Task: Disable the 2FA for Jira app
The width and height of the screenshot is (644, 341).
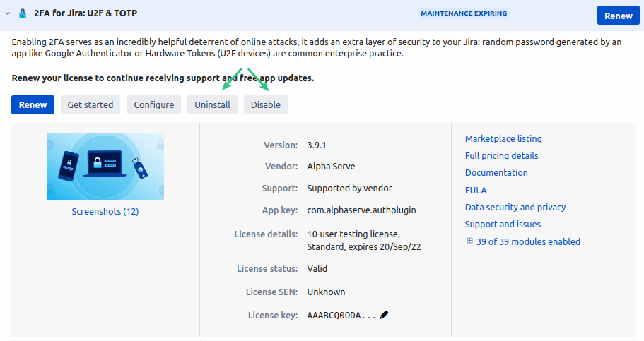Action: click(265, 104)
